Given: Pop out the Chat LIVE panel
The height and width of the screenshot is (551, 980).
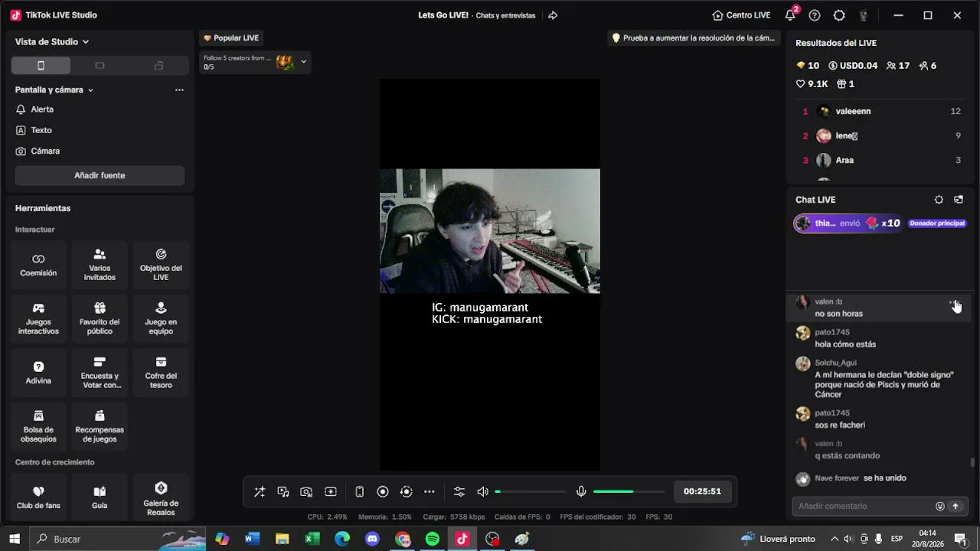Looking at the screenshot, I should 959,200.
